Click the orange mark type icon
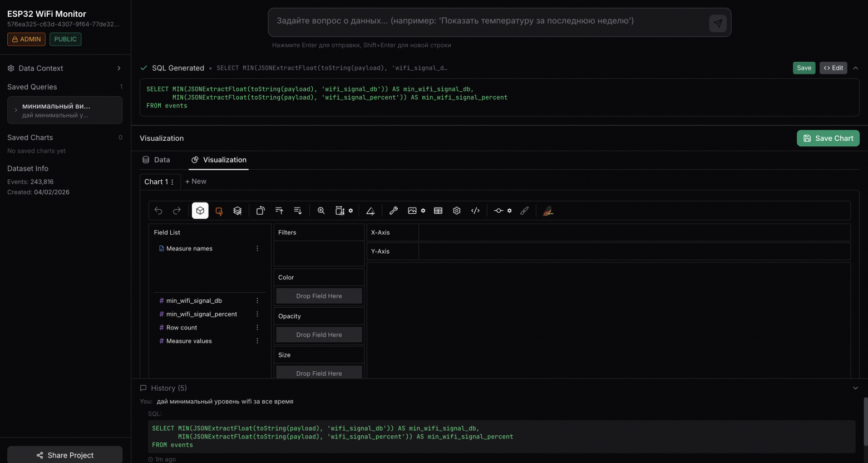Screen dimensions: 868x463 (219, 211)
